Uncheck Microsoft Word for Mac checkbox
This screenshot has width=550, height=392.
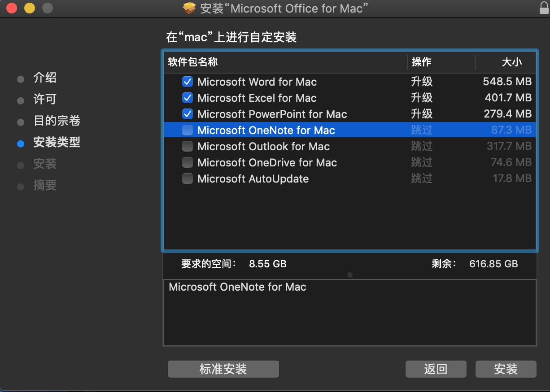[188, 82]
